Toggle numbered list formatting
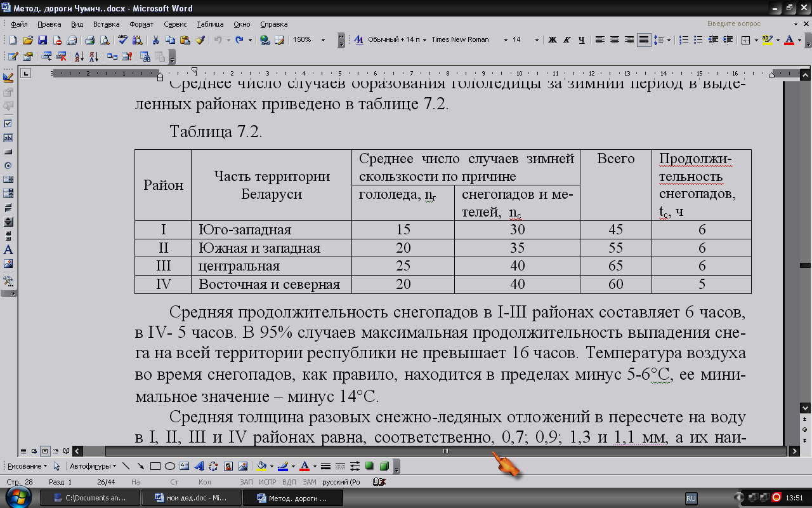This screenshot has height=508, width=812. coord(684,40)
